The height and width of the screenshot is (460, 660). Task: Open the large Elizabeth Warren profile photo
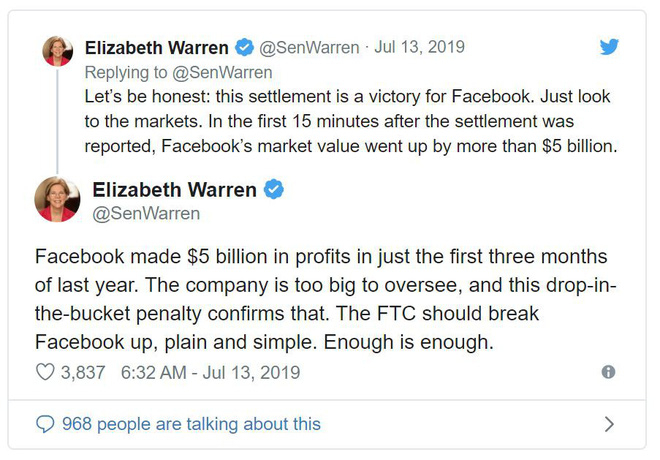pos(57,198)
